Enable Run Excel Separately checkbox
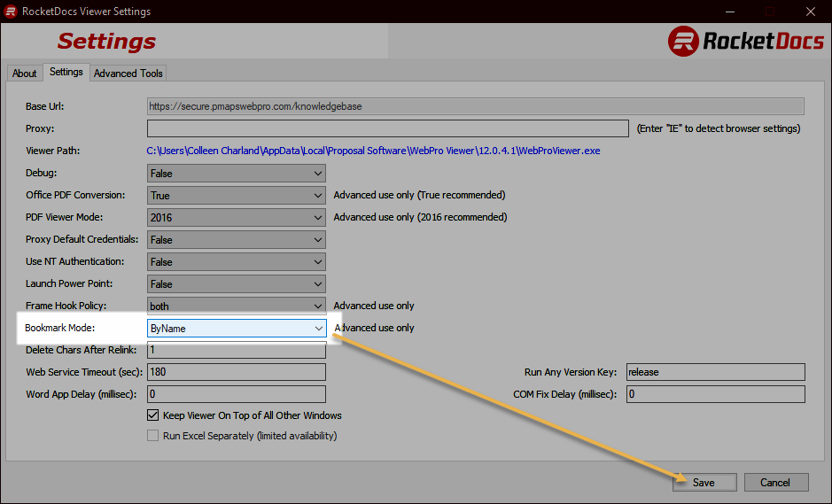The width and height of the screenshot is (832, 504). tap(152, 436)
